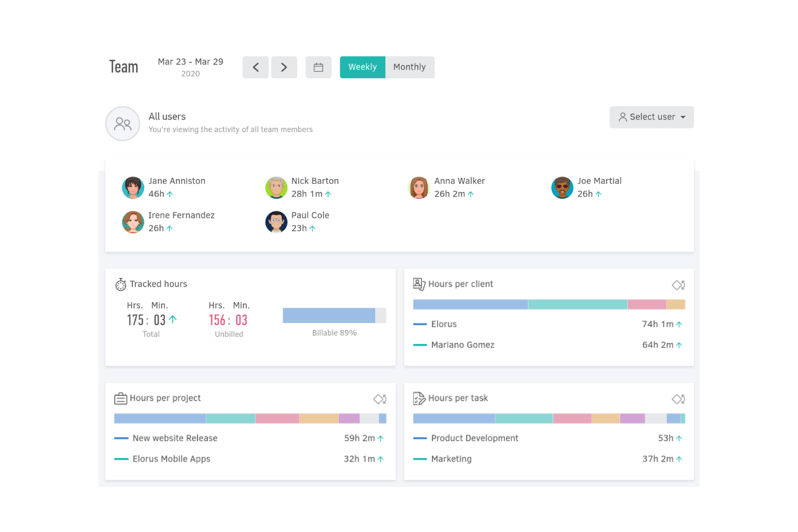798x532 pixels.
Task: Click the 32h 1m Elorus Mobile Apps value
Action: tap(359, 459)
